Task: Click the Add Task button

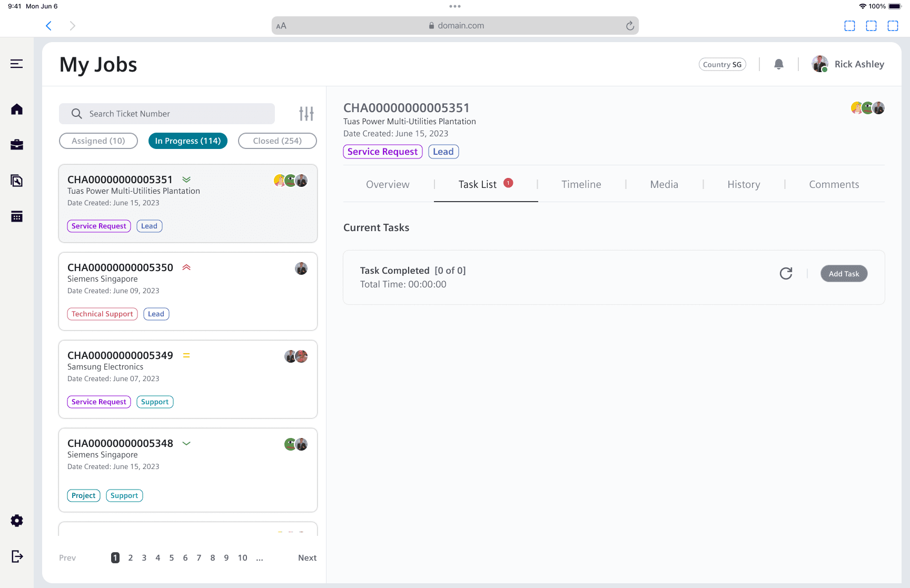Action: 844,273
